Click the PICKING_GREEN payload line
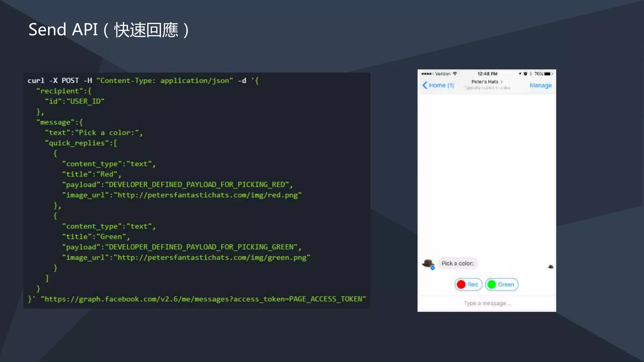 182,247
